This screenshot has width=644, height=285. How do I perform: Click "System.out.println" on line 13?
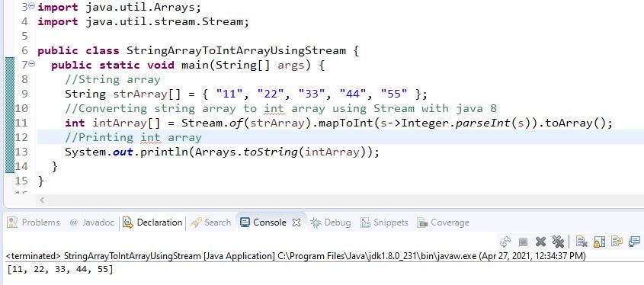tap(127, 152)
